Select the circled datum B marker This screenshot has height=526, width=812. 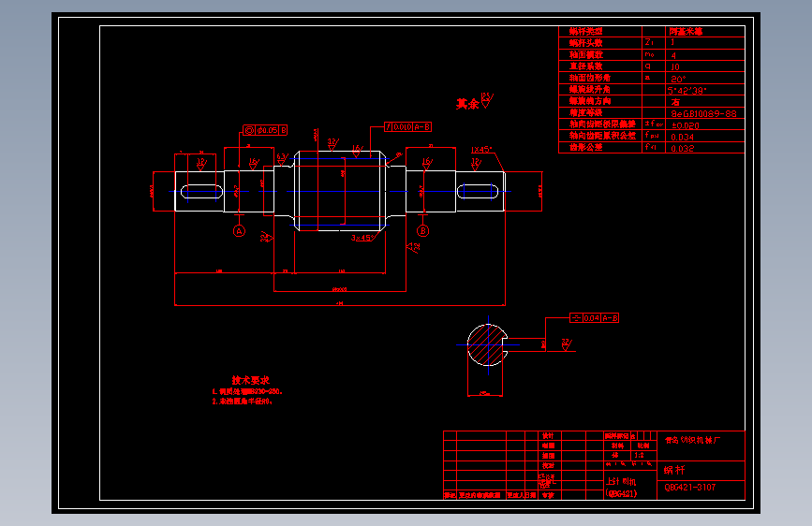423,231
